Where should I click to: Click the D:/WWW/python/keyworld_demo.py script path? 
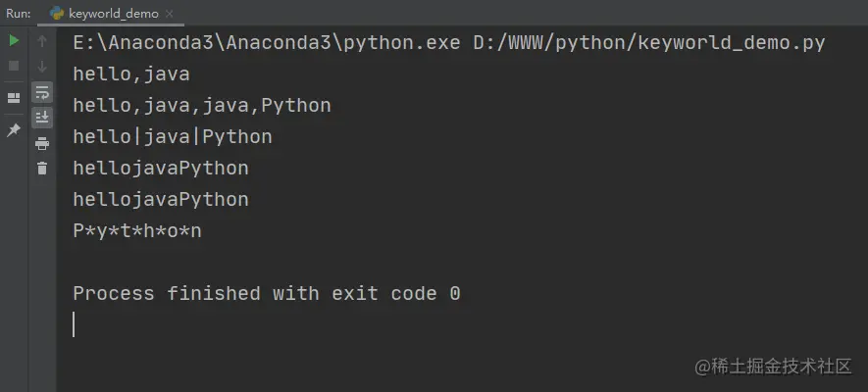pyautogui.click(x=648, y=42)
